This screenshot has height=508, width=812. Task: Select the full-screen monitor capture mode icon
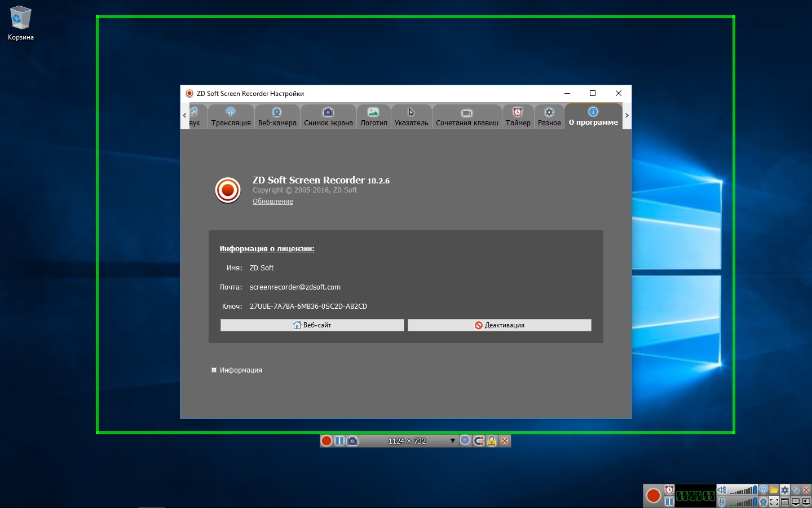coord(796,502)
